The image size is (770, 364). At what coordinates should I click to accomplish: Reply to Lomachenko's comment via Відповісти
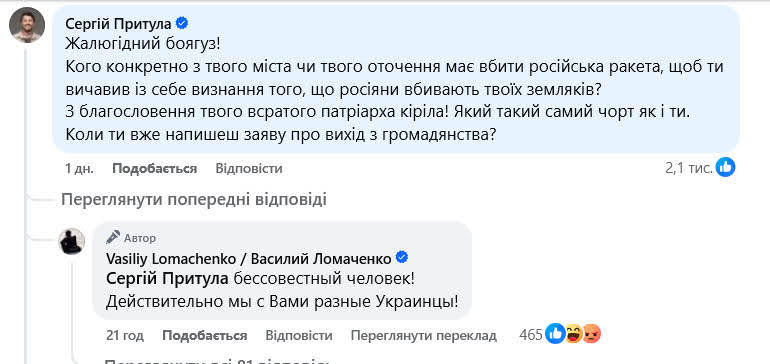coord(299,336)
